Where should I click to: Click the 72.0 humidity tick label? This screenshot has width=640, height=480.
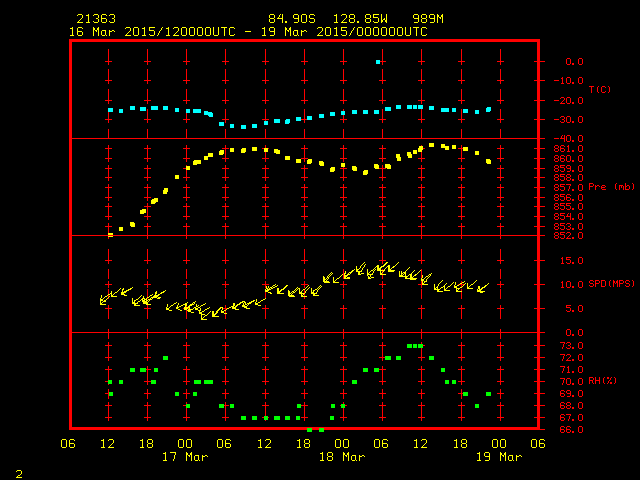coord(571,358)
